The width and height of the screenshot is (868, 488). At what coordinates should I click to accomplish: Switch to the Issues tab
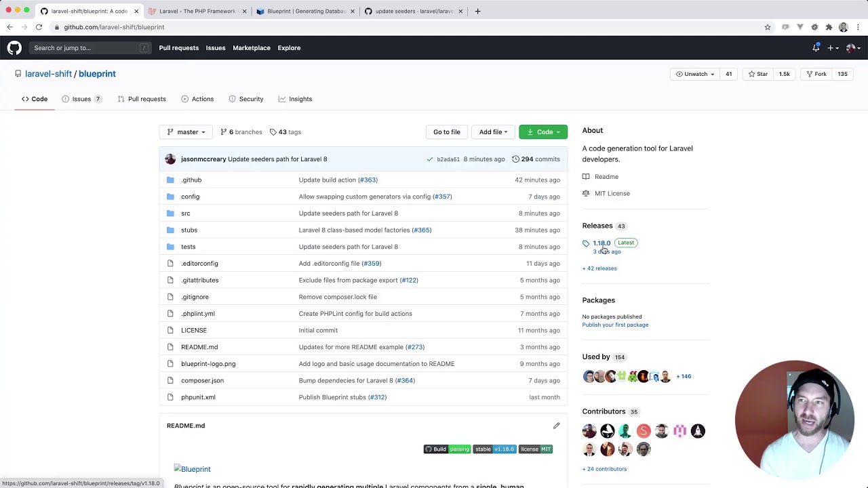(x=81, y=99)
